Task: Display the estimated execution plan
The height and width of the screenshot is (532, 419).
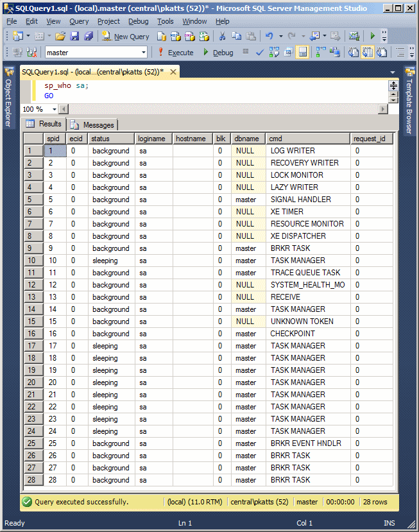Action: click(274, 53)
